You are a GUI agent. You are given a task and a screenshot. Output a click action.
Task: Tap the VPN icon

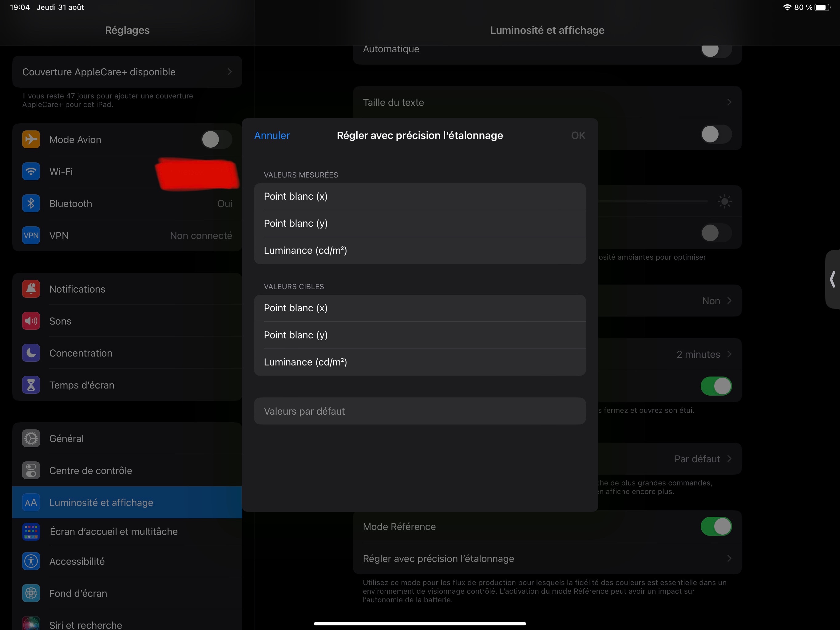pos(31,235)
